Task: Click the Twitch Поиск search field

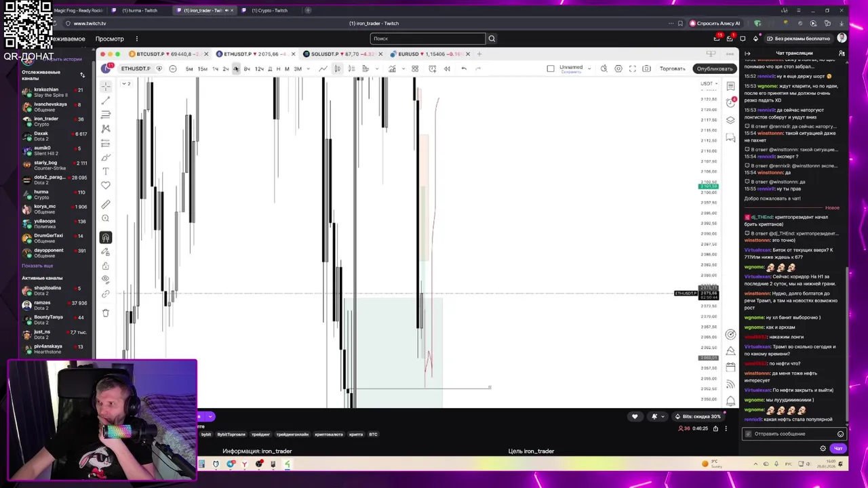Action: (428, 39)
